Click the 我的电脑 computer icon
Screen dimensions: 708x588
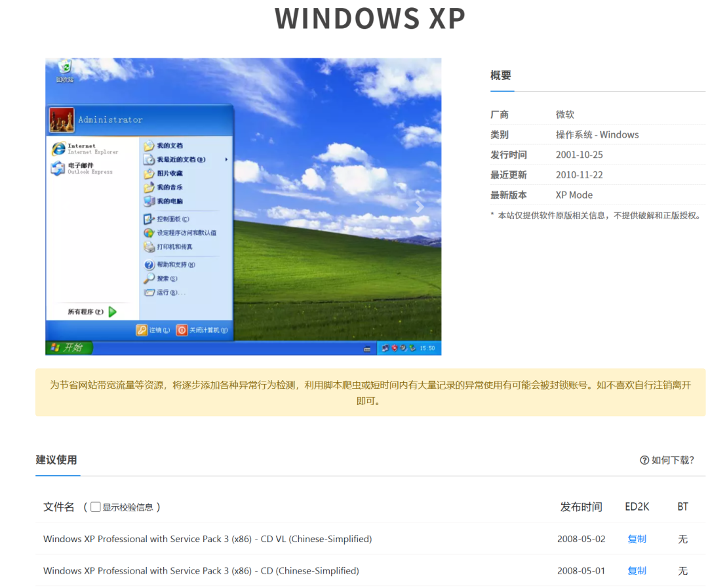[149, 201]
